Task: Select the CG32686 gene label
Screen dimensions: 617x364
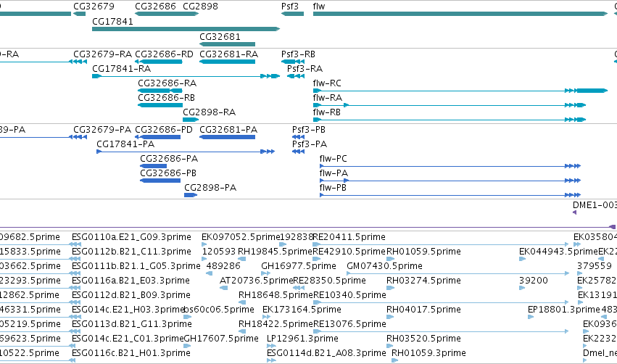Action: pyautogui.click(x=155, y=7)
